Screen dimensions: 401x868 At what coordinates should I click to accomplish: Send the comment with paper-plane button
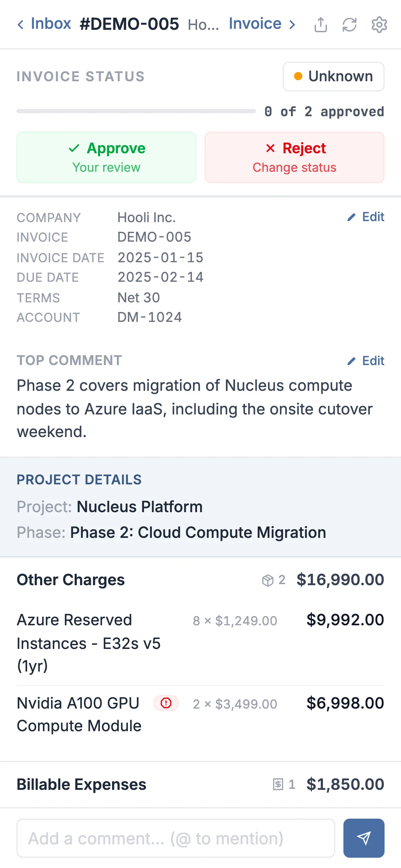tap(364, 838)
